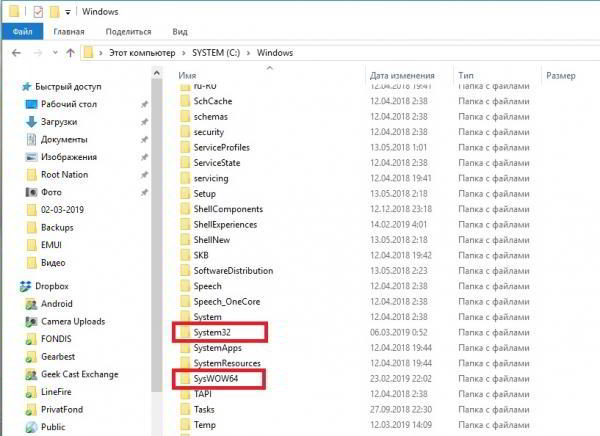Open the EMUI folder in sidebar
The height and width of the screenshot is (436, 600).
point(51,245)
